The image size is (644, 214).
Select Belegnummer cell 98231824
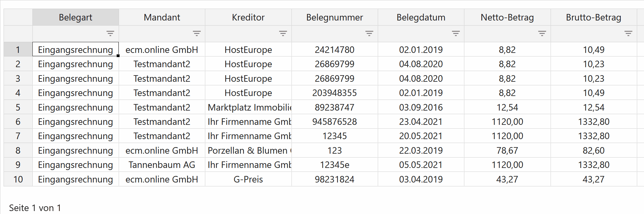(335, 179)
